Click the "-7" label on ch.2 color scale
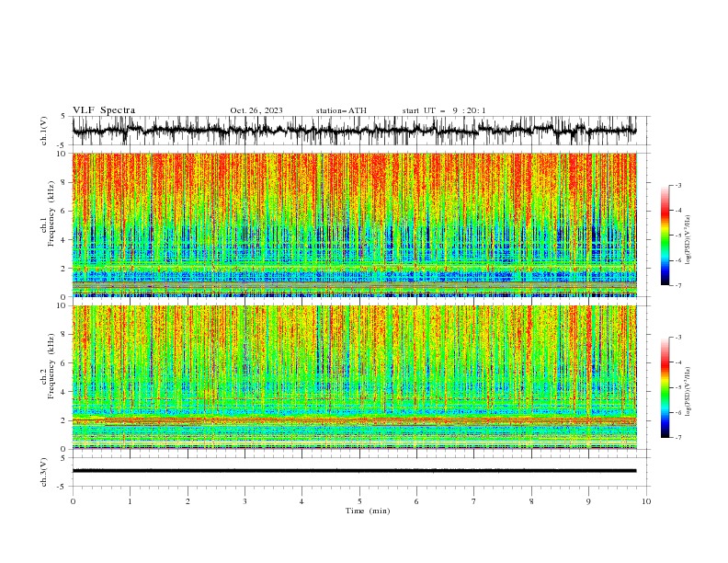The width and height of the screenshot is (728, 563). pos(678,438)
